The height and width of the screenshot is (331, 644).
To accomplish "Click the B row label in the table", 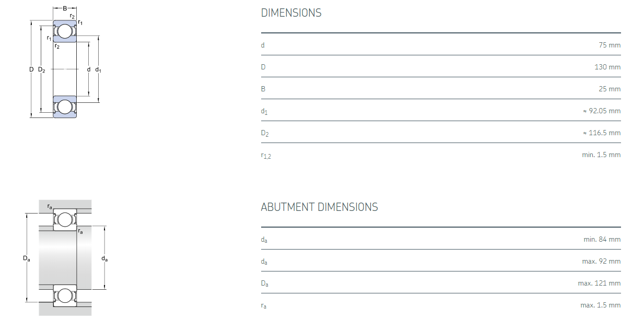I will pyautogui.click(x=263, y=89).
